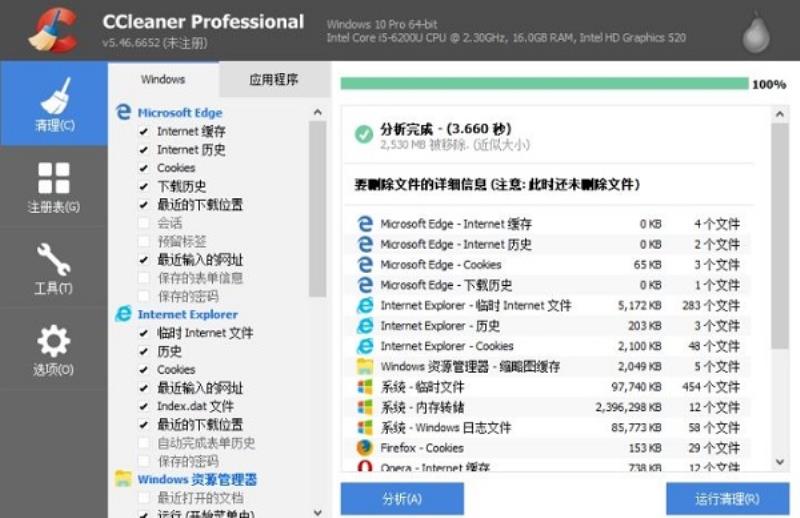Click the CCleaner logo in header
Image resolution: width=800 pixels, height=518 pixels.
[x=53, y=30]
